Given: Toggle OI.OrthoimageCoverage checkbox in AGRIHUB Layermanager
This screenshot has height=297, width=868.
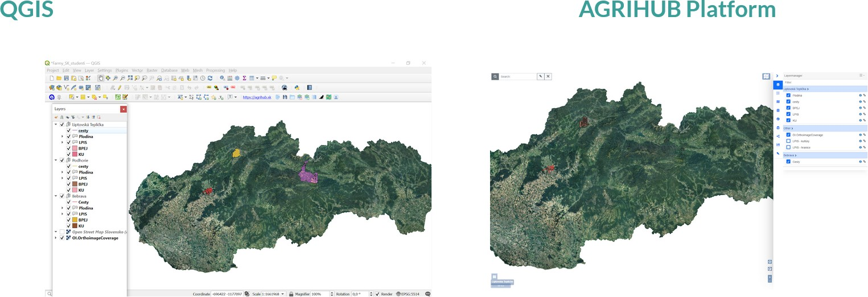Looking at the screenshot, I should [x=788, y=135].
